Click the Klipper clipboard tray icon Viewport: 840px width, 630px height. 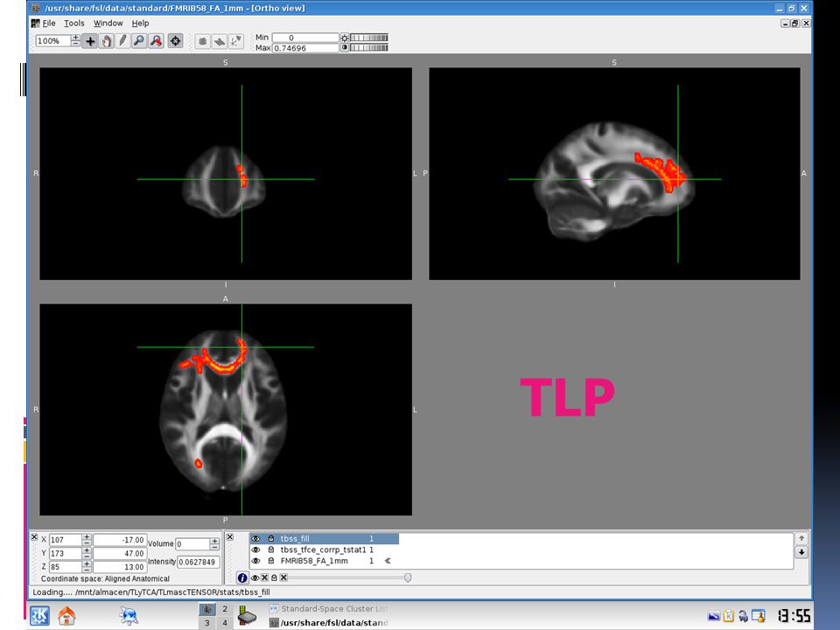pyautogui.click(x=728, y=616)
